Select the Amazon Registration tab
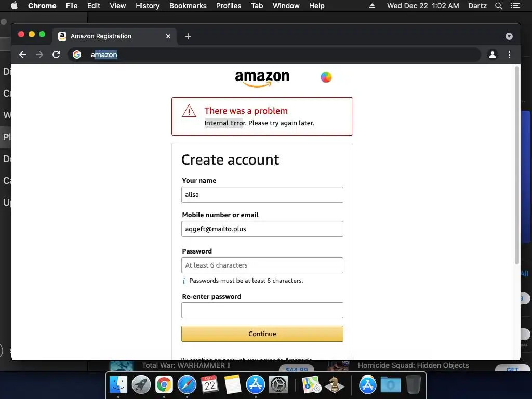 click(114, 36)
